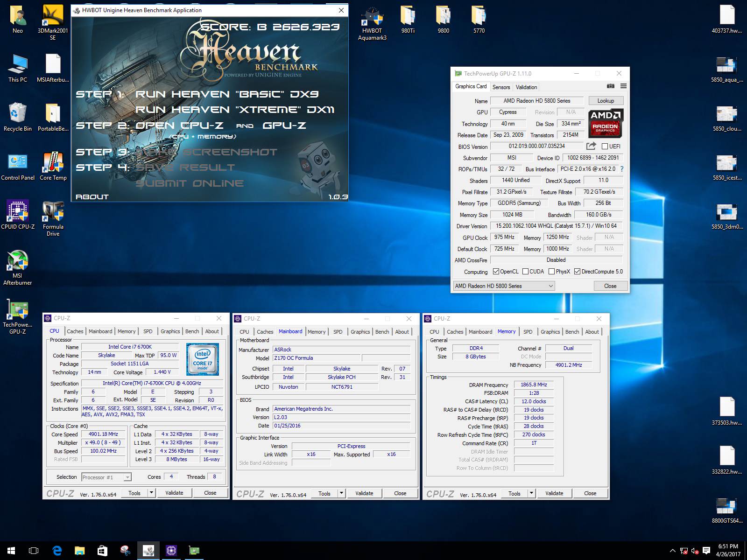Open the Formula Drive shortcut

pyautogui.click(x=53, y=218)
